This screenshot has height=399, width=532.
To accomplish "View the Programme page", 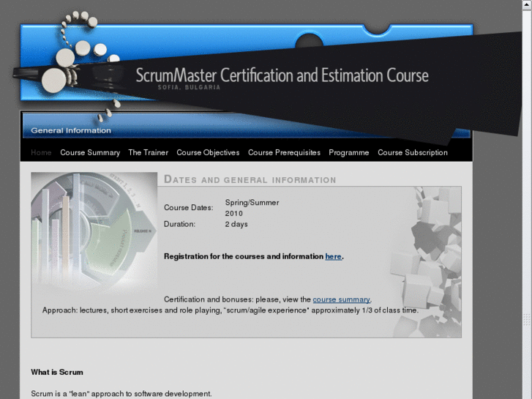I will click(x=349, y=152).
